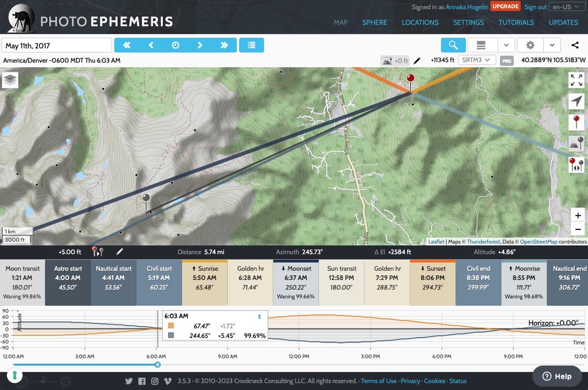Expand the dropdown beside the settings gear
The height and width of the screenshot is (390, 588).
click(x=552, y=45)
